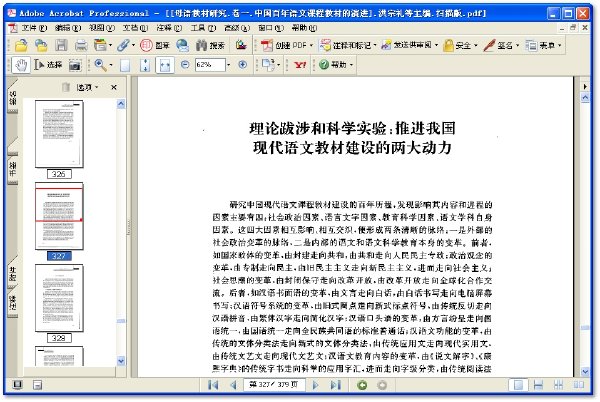Click the hide toolbars icon in status bar
The image size is (600, 402).
coord(37,385)
